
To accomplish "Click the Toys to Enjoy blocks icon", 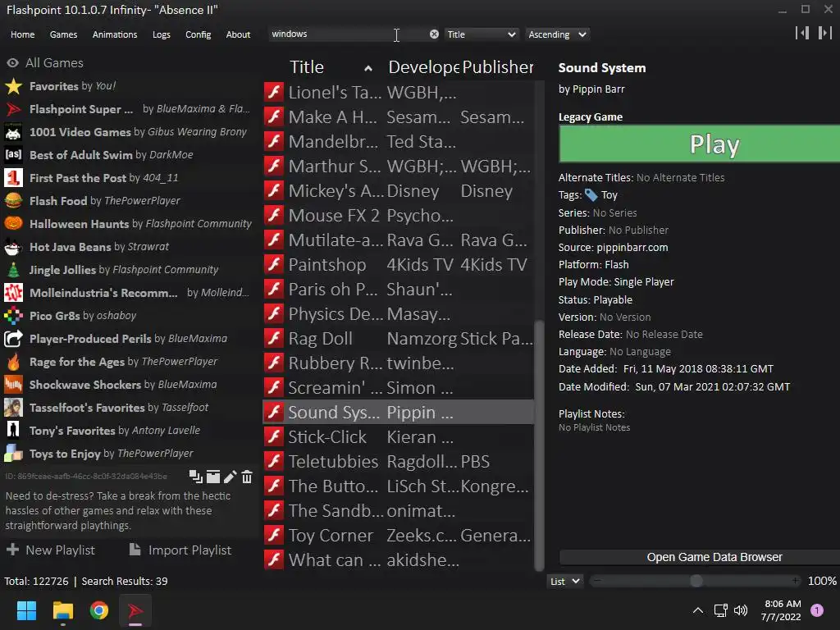I will coord(13,454).
